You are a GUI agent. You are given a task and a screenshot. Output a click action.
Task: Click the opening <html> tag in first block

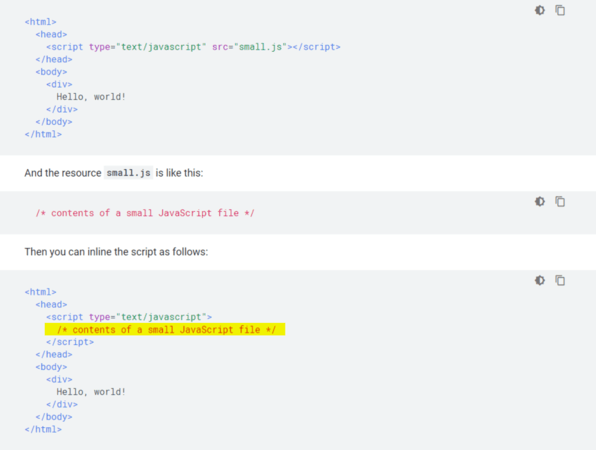click(40, 22)
